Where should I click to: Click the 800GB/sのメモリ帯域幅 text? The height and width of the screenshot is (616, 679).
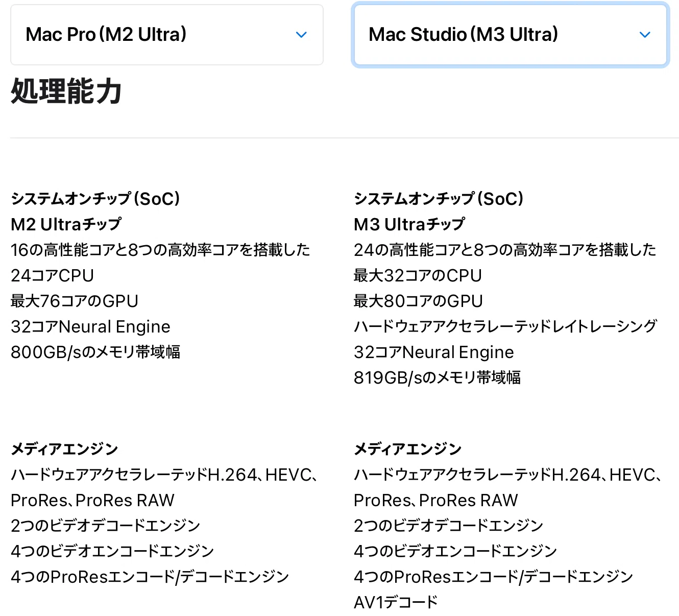95,352
